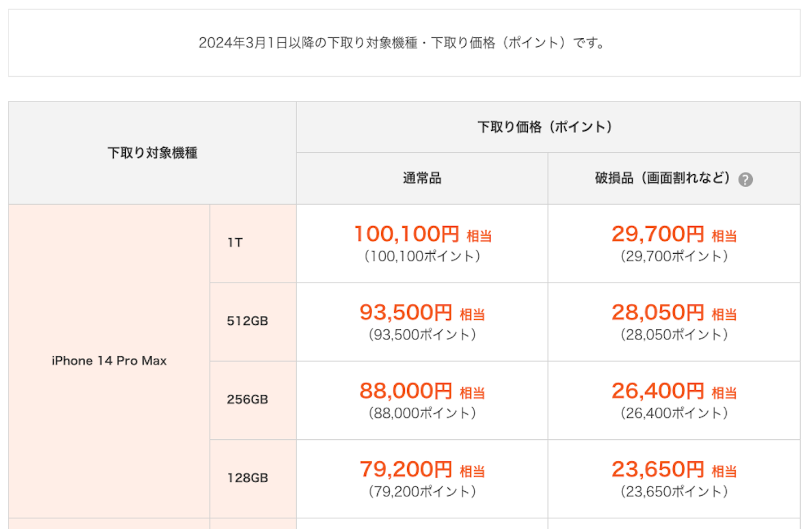Click the help question mark icon
Image resolution: width=812 pixels, height=529 pixels.
[745, 179]
